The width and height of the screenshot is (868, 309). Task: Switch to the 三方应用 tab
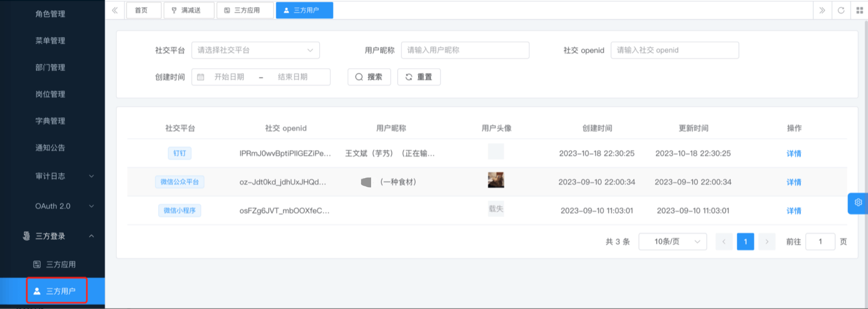coord(245,10)
